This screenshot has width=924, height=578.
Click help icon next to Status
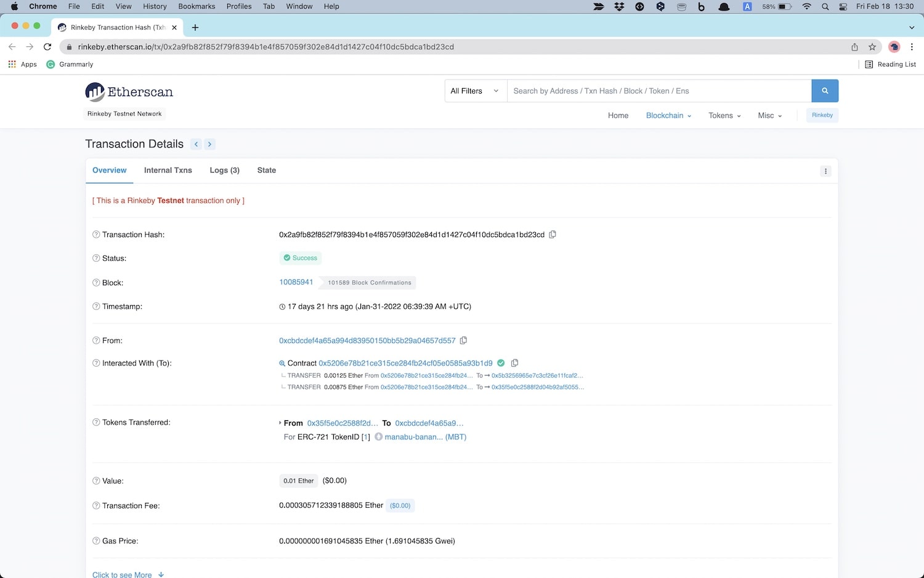pyautogui.click(x=96, y=258)
